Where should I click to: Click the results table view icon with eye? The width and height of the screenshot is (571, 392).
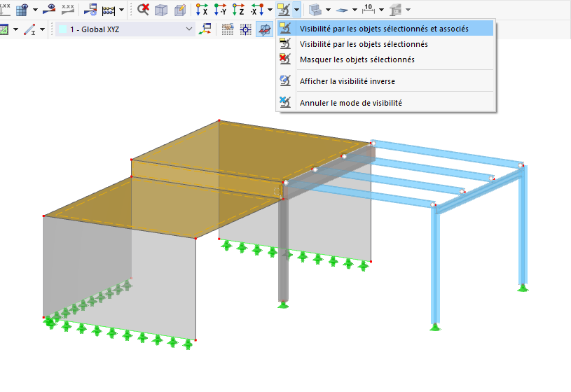tap(22, 10)
